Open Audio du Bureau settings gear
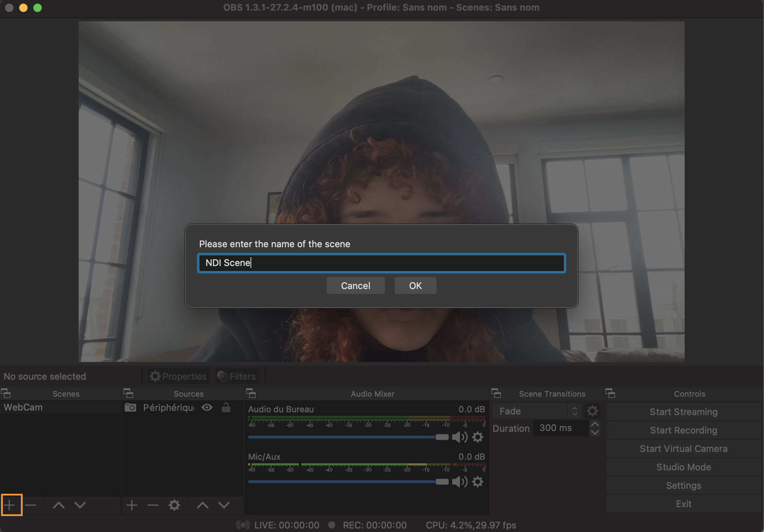The image size is (764, 532). click(x=478, y=437)
